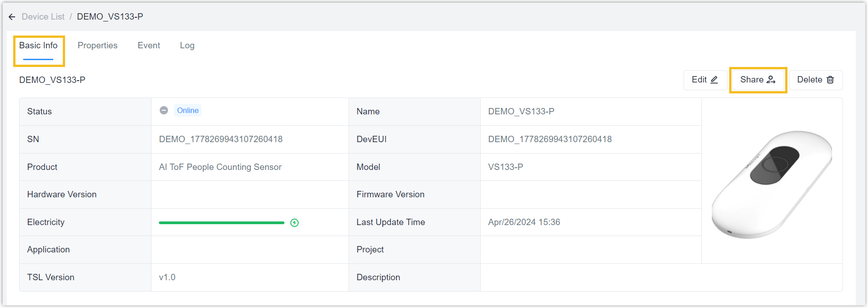Click the gray status circle icon

click(x=164, y=110)
